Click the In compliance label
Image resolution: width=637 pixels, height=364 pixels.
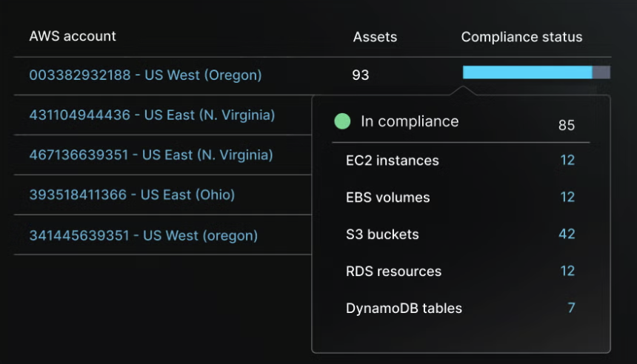click(410, 122)
